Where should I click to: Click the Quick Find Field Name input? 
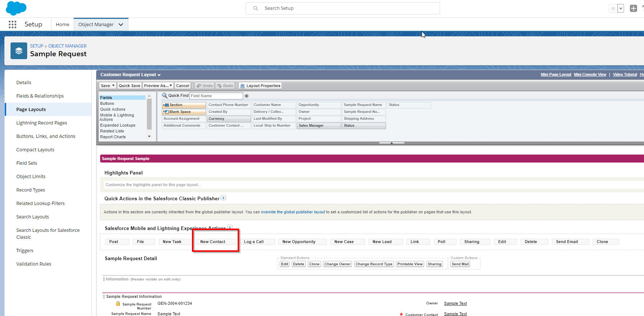pyautogui.click(x=216, y=96)
